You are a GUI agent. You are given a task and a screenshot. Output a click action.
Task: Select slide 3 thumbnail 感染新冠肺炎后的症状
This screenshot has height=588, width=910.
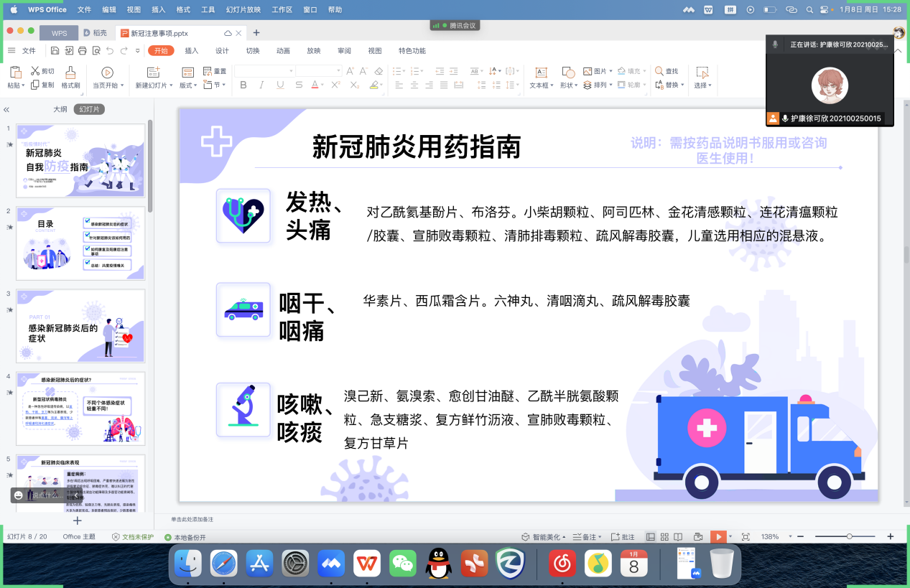(x=80, y=326)
